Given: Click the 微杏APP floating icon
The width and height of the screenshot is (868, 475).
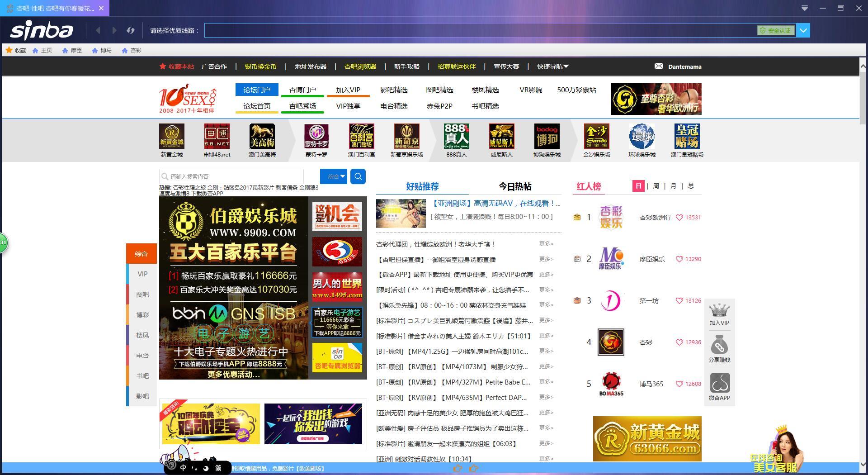Looking at the screenshot, I should pos(719,387).
